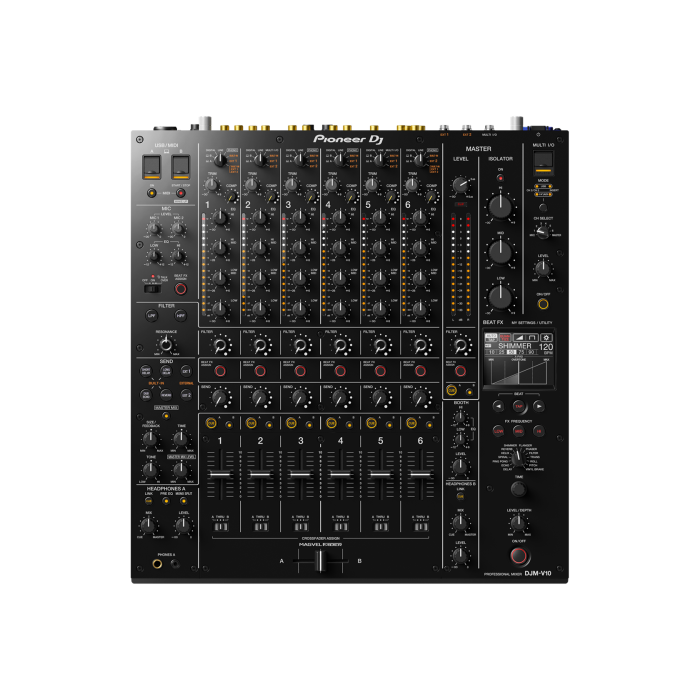Click the Beat FX LEVEL/DEPTH knob
This screenshot has height=700, width=700.
[518, 522]
